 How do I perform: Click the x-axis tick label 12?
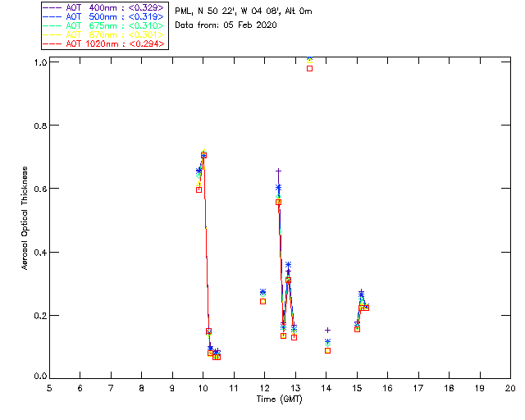tap(264, 388)
